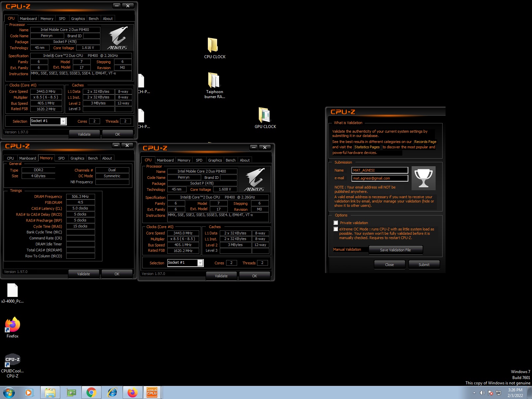Open the GPU CLOCK folder icon
Image resolution: width=532 pixels, height=399 pixels.
click(265, 115)
